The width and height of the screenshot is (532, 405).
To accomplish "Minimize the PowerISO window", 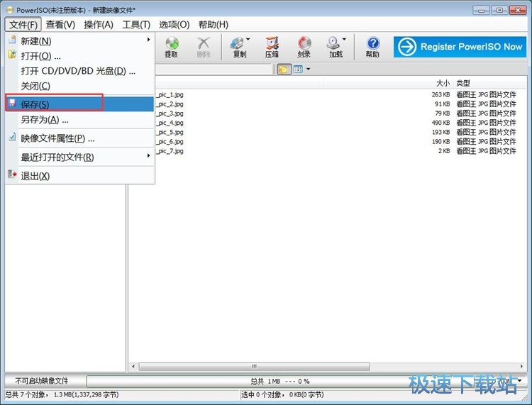I will click(x=482, y=11).
